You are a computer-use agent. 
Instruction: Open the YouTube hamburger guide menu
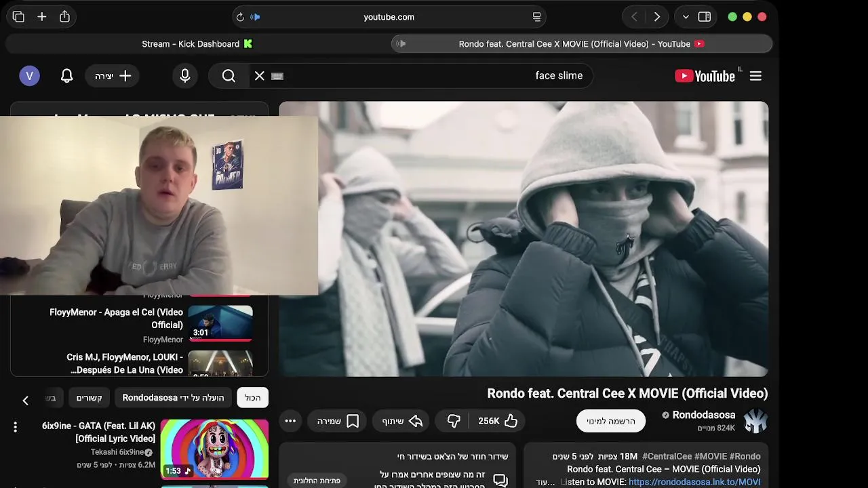[x=755, y=76]
